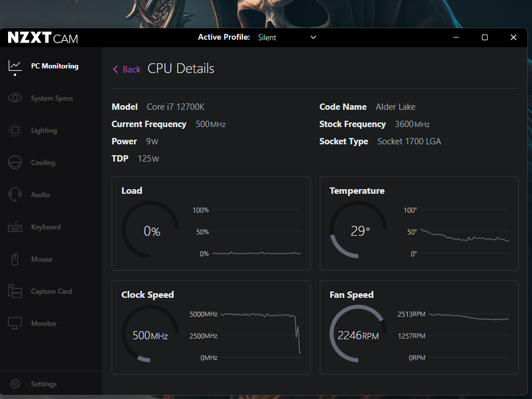The width and height of the screenshot is (532, 399).
Task: Click the PC Monitoring chart icon
Action: coord(15,66)
